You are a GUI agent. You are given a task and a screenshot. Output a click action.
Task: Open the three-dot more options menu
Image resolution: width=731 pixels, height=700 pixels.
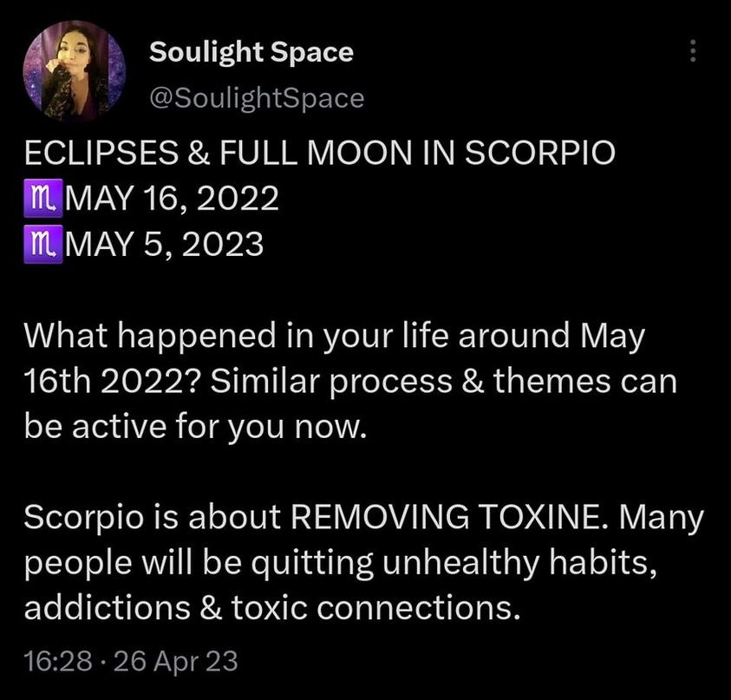[x=693, y=50]
